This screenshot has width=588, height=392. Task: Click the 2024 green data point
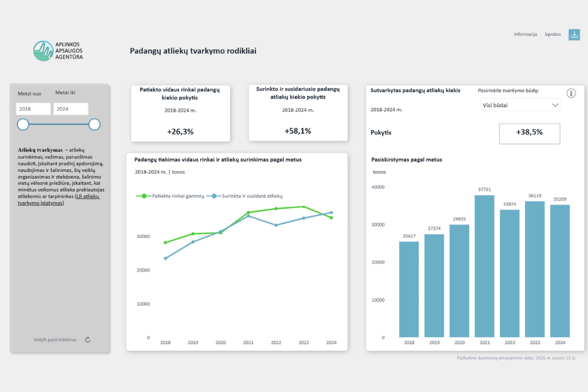(x=331, y=218)
